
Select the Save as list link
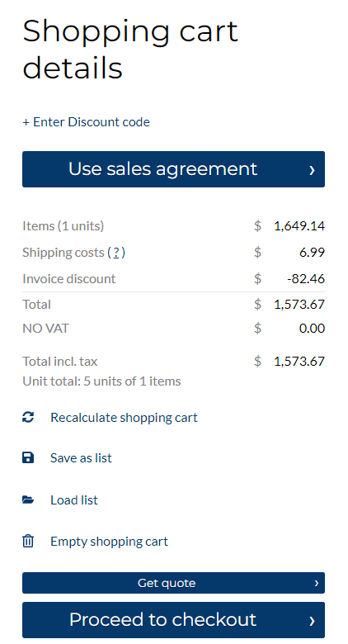point(81,458)
